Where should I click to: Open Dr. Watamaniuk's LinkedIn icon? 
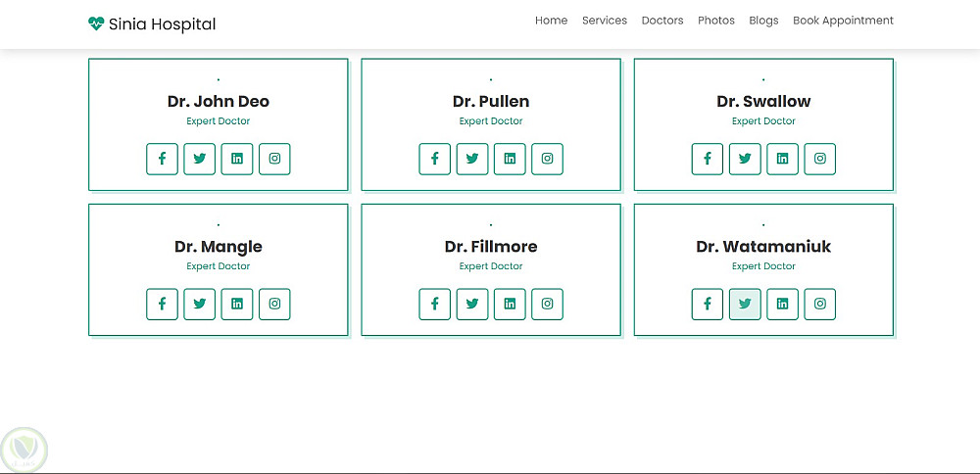782,304
